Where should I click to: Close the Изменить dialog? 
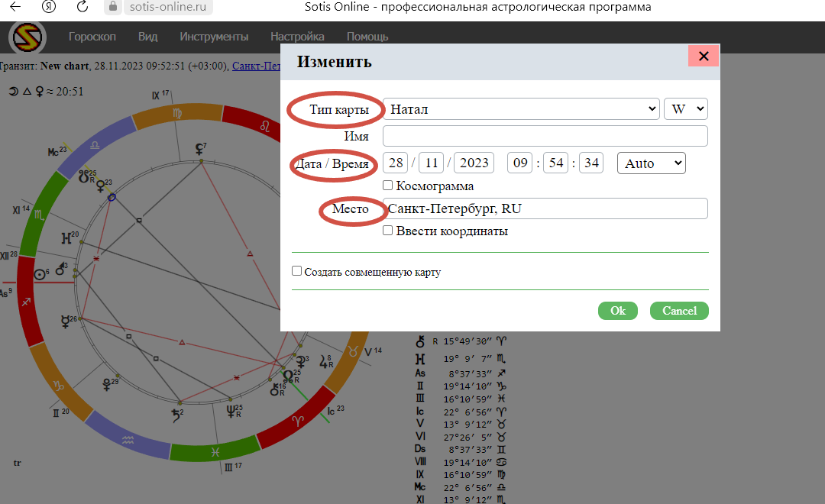coord(704,56)
